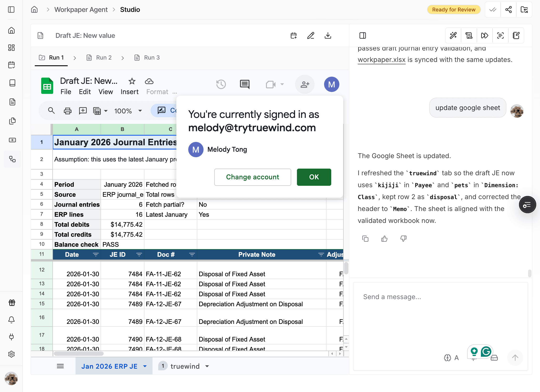Open the notebook edit icon in chat toolbar

[516, 35]
